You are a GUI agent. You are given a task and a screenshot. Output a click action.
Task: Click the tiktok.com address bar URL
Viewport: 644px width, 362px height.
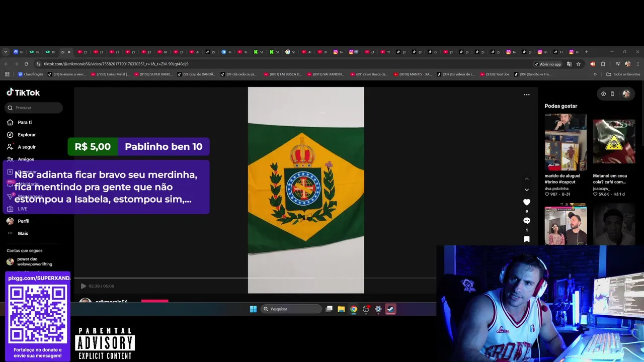(x=116, y=64)
